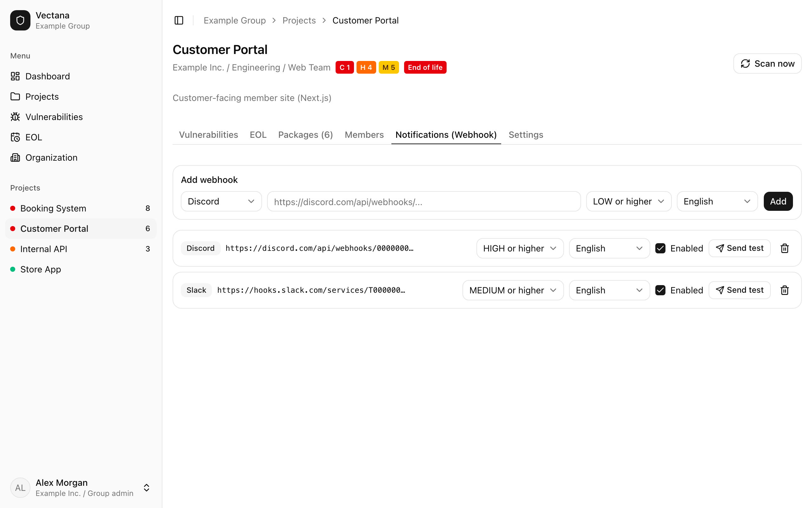
Task: Click the Organization building icon
Action: pyautogui.click(x=15, y=157)
